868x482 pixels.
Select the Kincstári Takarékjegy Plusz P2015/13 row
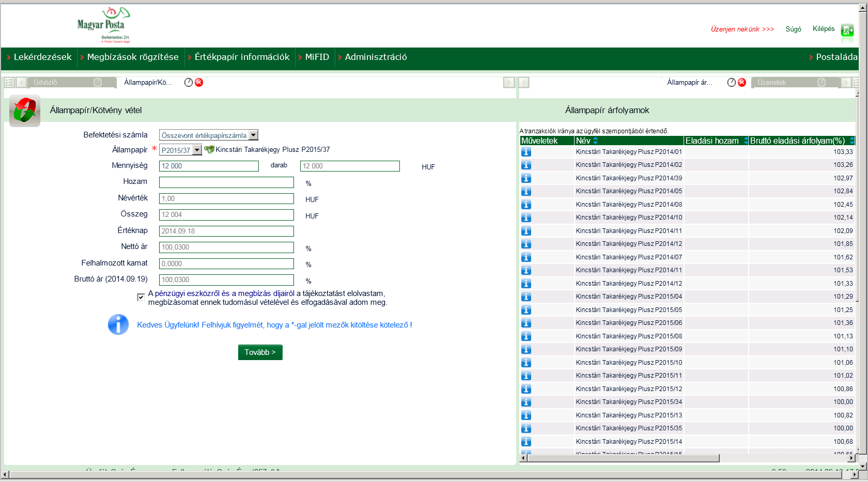[687, 415]
